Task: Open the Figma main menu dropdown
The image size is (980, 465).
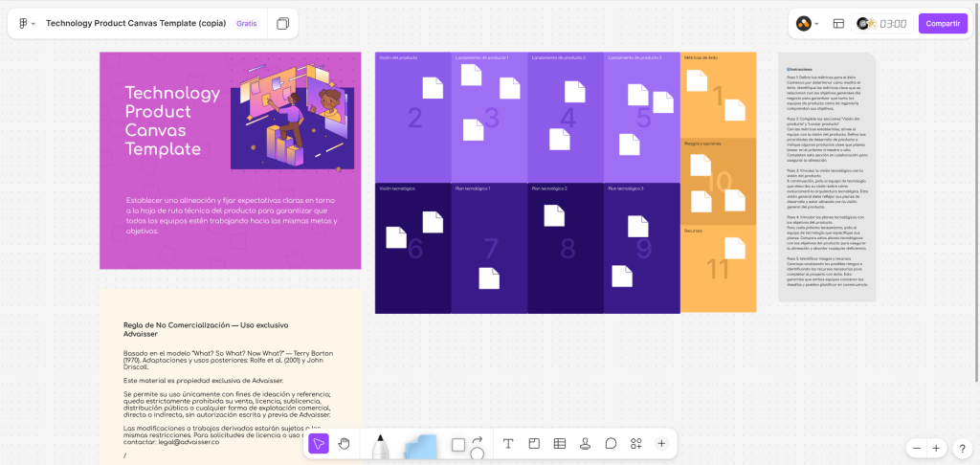Action: (x=26, y=23)
